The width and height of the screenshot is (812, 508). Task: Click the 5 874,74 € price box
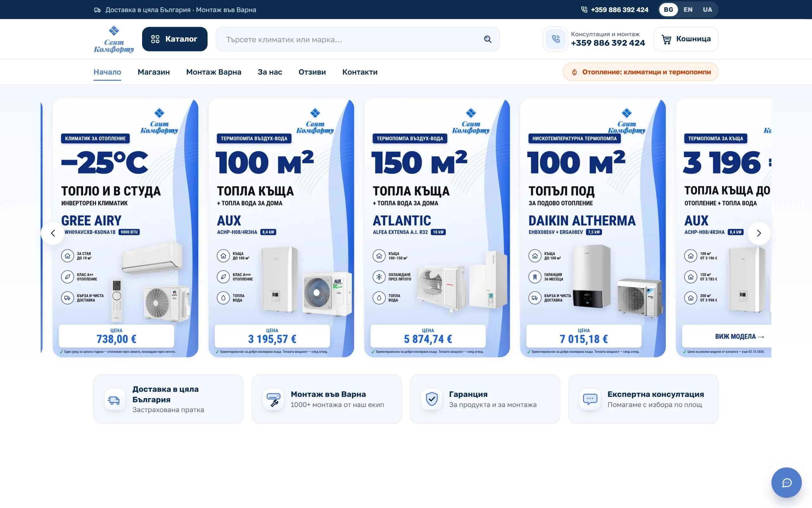pyautogui.click(x=428, y=336)
